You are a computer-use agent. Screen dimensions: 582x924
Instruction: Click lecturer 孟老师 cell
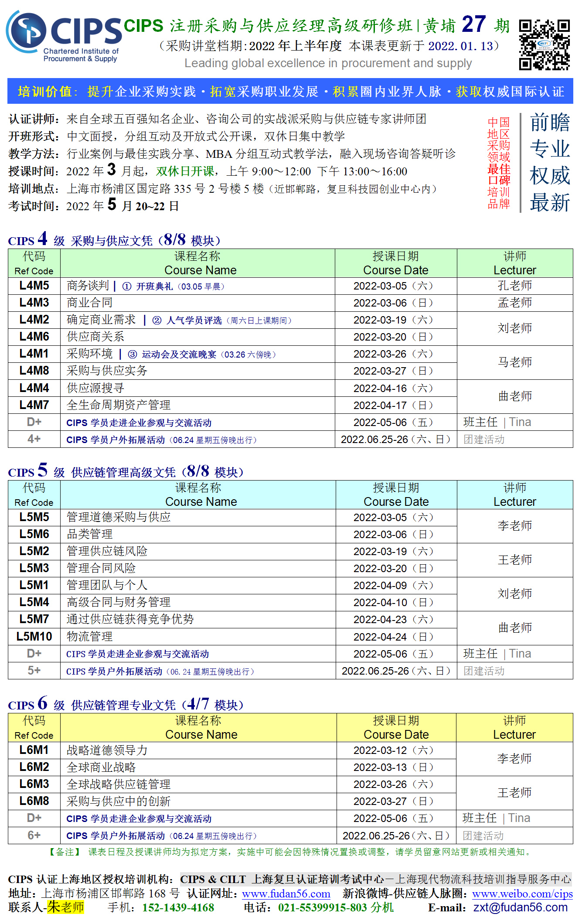515,303
